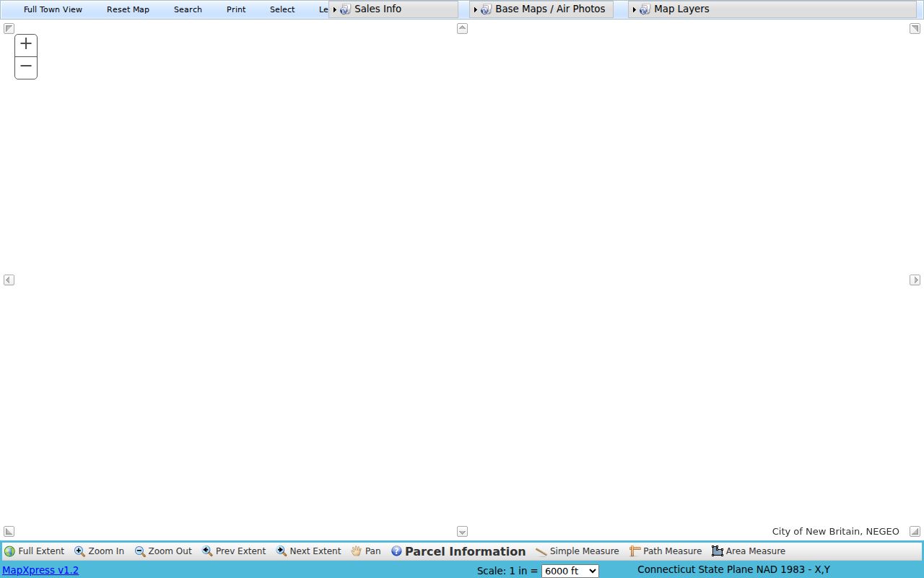Pan map to the southeast corner arrow
This screenshot has width=924, height=578.
tap(915, 531)
